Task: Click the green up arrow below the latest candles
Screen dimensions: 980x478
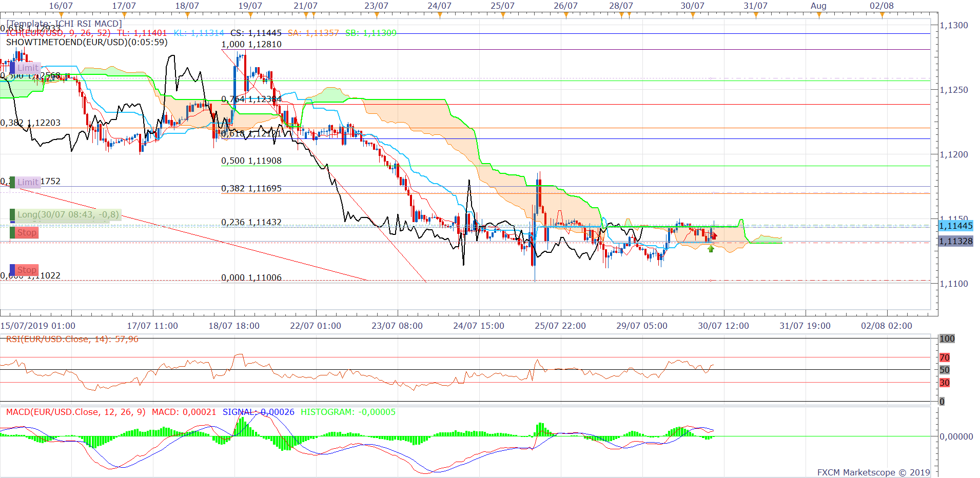Action: [711, 249]
